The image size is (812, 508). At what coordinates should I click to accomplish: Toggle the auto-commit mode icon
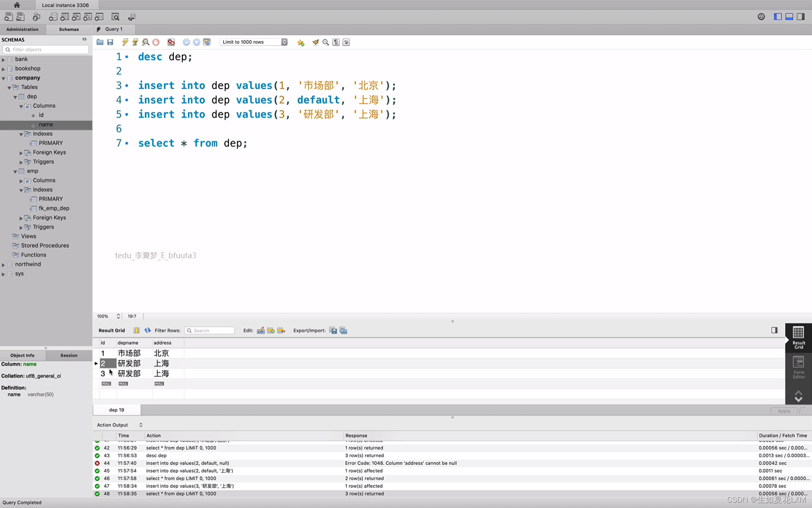pos(207,42)
